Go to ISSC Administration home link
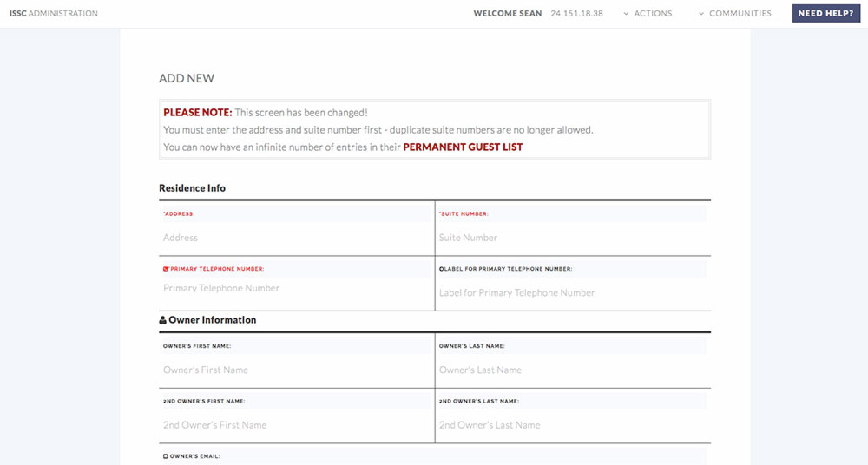The image size is (868, 465). tap(54, 13)
